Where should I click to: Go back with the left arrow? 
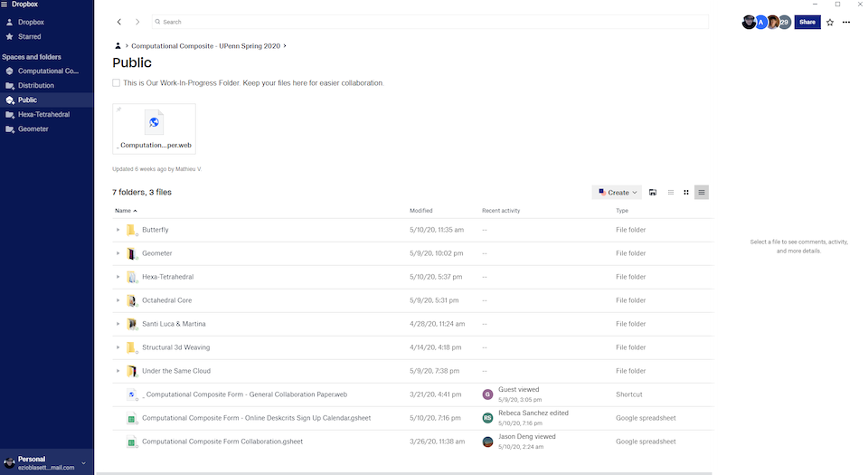(x=119, y=21)
